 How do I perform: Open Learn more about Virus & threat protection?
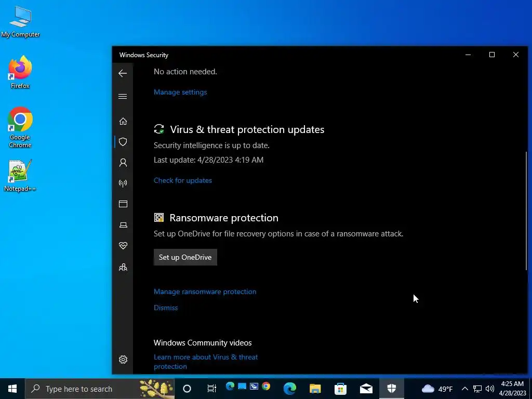(x=206, y=362)
